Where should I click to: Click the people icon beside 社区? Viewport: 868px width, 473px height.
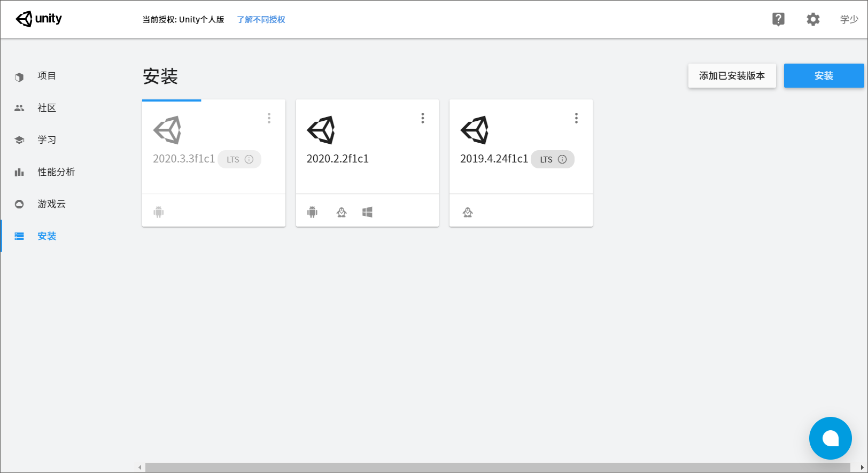point(19,108)
